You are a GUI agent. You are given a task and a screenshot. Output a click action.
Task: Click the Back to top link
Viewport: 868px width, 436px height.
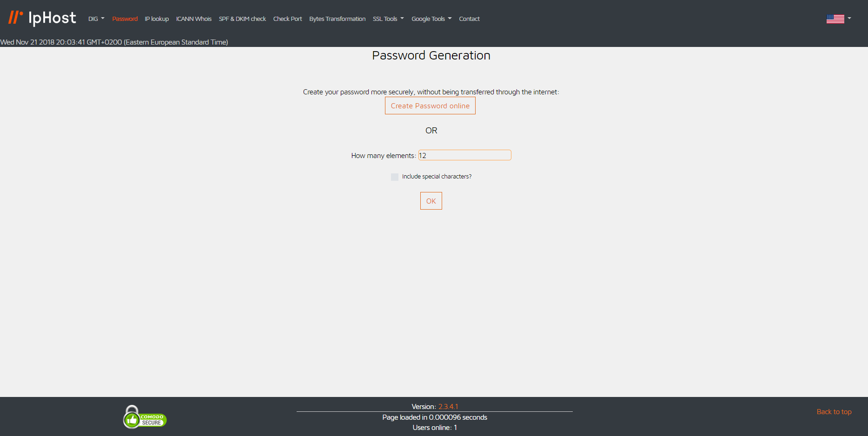tap(834, 412)
